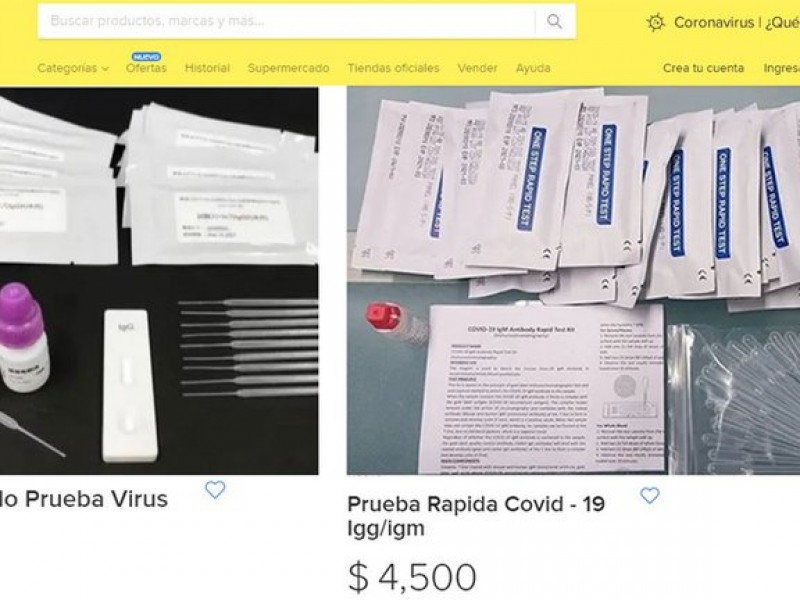The image size is (800, 600).
Task: Open the Historial menu item
Action: click(x=207, y=68)
